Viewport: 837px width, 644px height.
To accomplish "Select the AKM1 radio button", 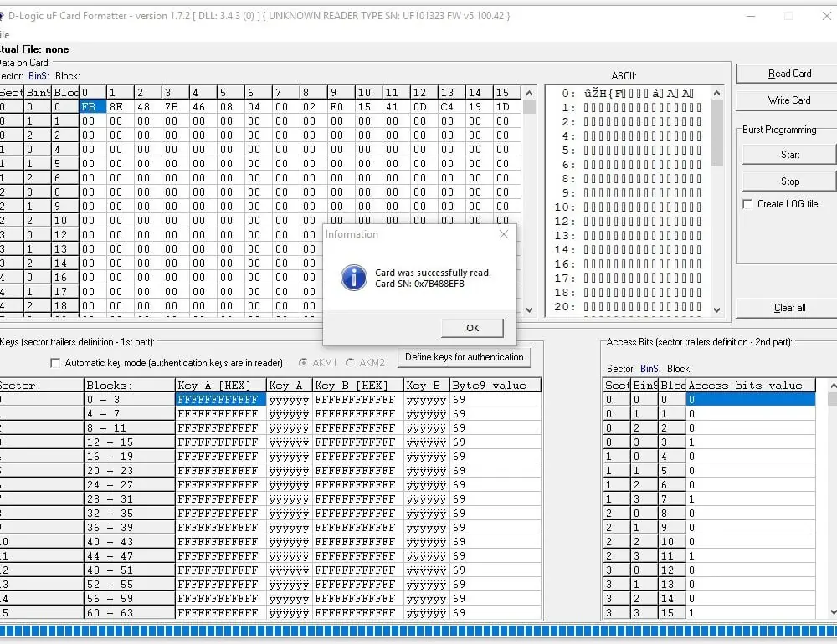I will [303, 363].
